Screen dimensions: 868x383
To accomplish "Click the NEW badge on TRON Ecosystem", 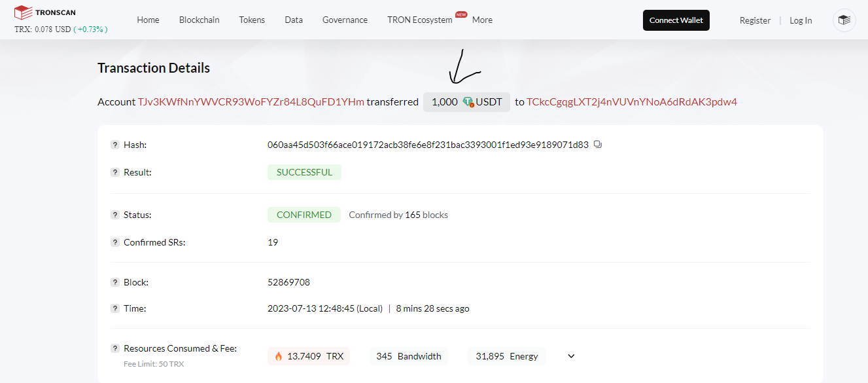I will pos(461,14).
